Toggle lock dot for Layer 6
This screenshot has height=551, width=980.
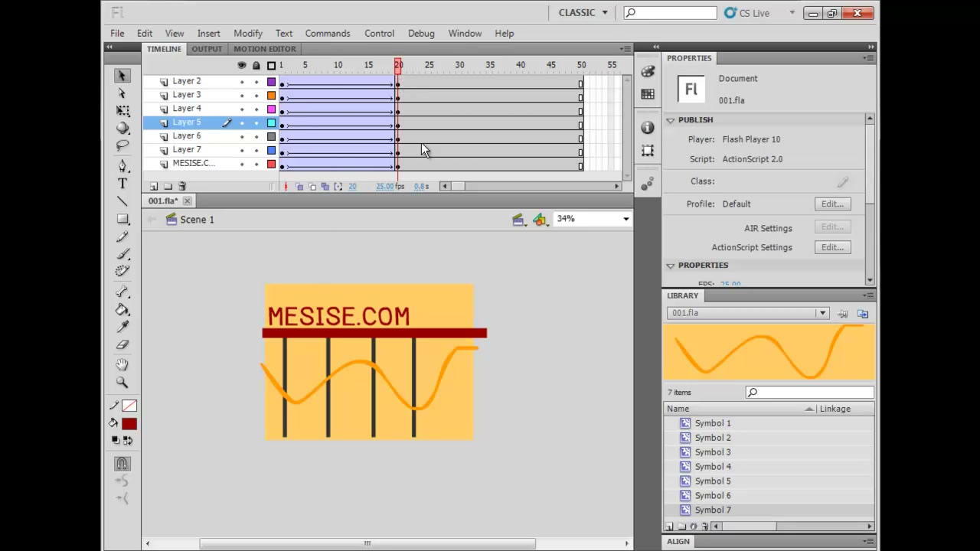pos(256,136)
